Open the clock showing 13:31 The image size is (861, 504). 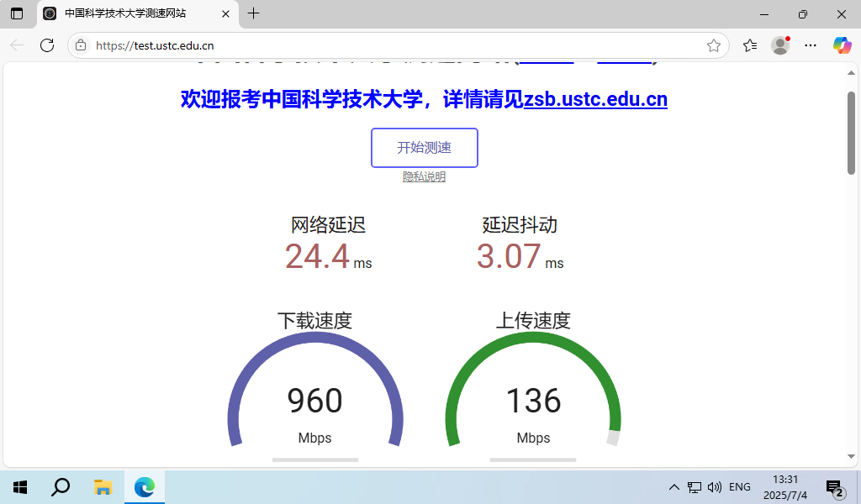(785, 487)
